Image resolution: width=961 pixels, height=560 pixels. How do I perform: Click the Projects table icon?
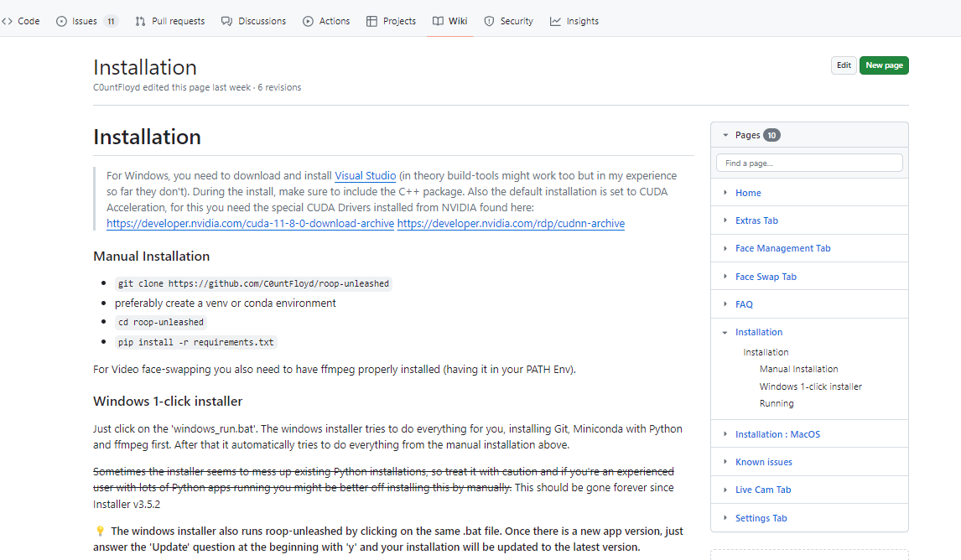coord(371,21)
